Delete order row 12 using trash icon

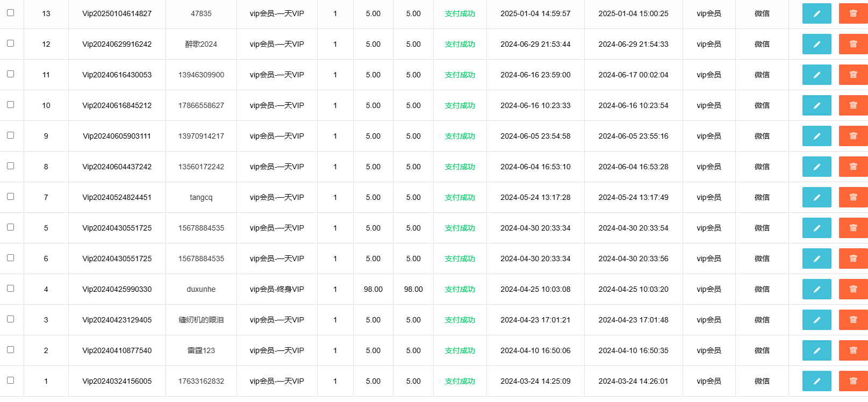[853, 44]
